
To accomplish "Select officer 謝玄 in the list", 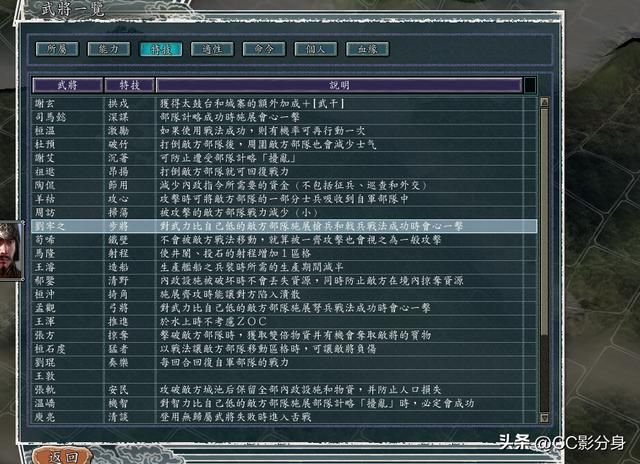I will click(65, 103).
